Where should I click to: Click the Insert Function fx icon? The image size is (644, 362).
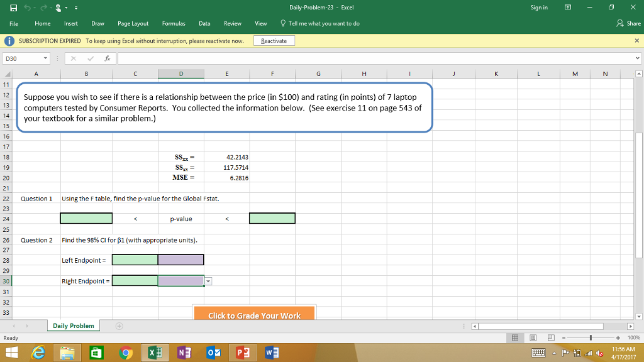coord(108,58)
